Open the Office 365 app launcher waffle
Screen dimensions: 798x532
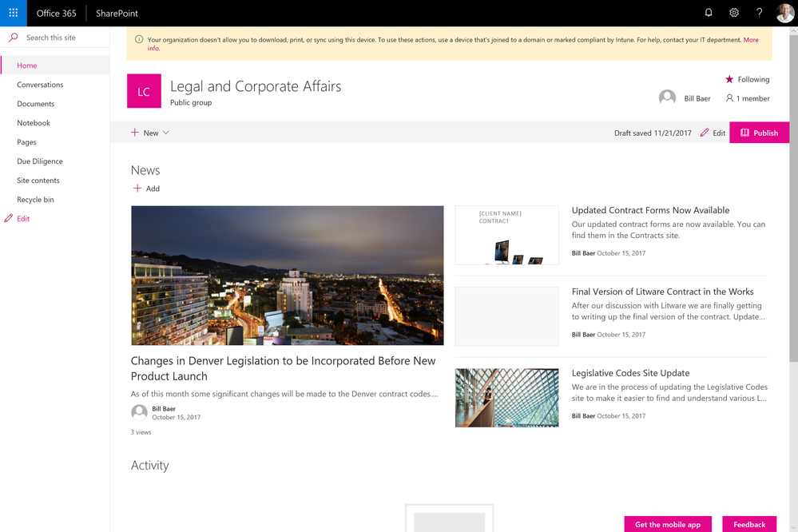tap(14, 13)
